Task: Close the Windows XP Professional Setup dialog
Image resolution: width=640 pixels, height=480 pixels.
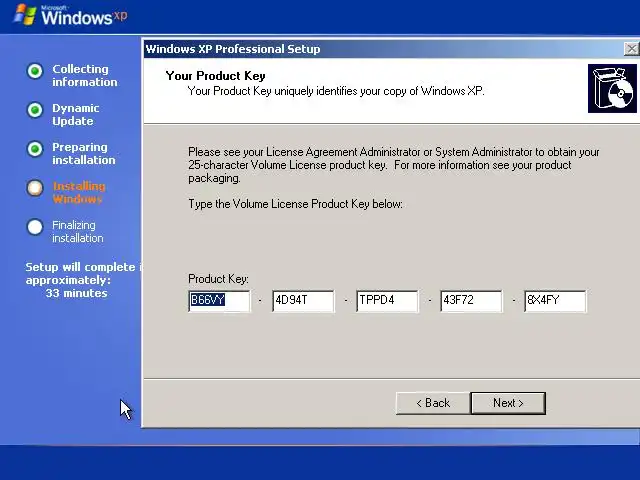Action: pyautogui.click(x=631, y=49)
